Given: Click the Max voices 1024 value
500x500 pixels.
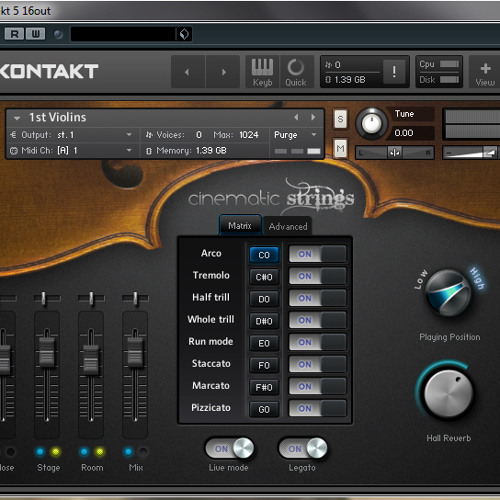Looking at the screenshot, I should [x=249, y=135].
